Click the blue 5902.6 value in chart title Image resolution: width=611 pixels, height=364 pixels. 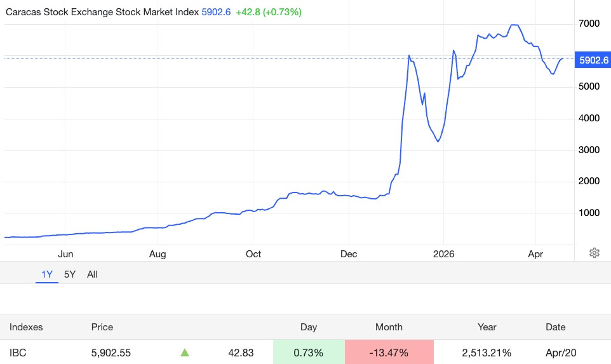tap(216, 12)
